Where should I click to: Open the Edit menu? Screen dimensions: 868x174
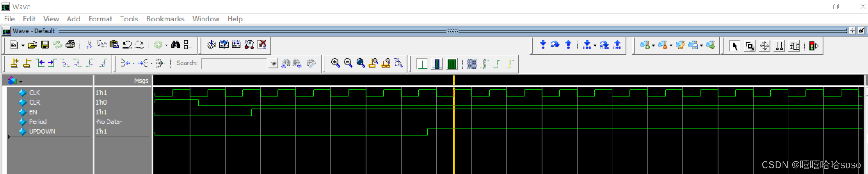tap(29, 19)
